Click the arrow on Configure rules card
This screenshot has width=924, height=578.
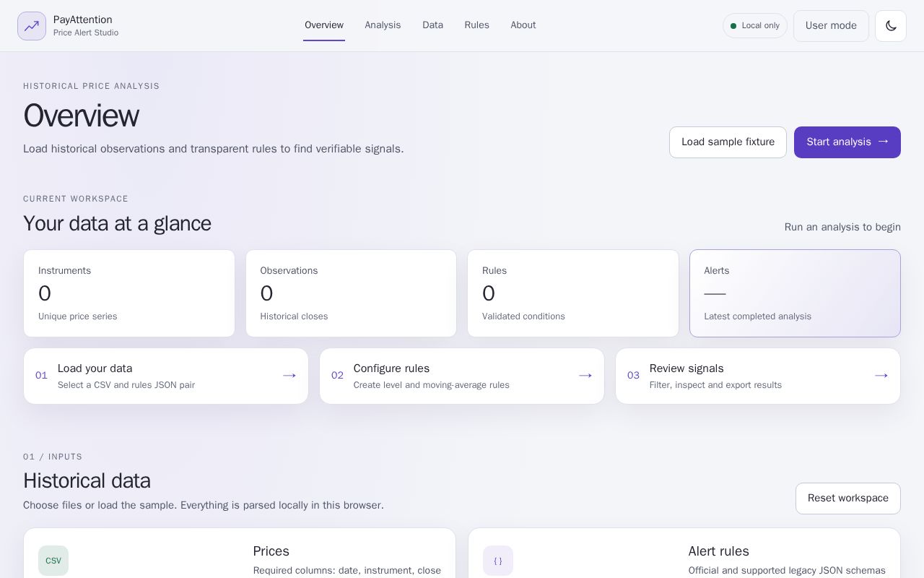click(x=585, y=376)
